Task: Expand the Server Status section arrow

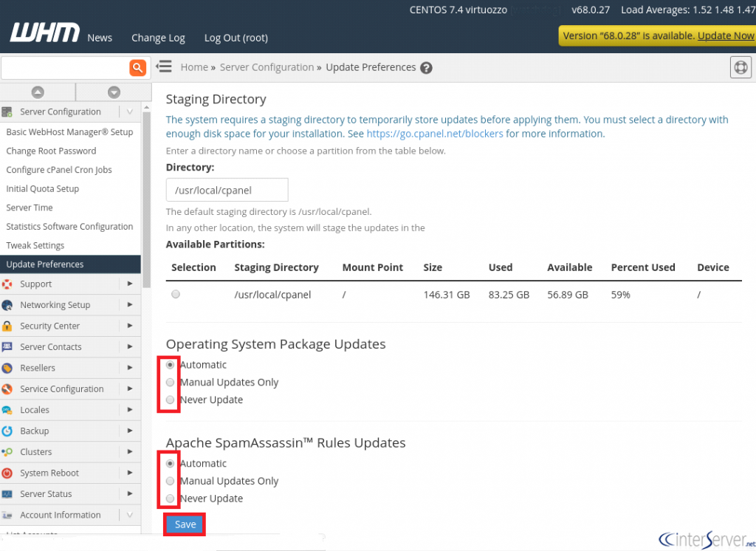Action: pyautogui.click(x=130, y=493)
